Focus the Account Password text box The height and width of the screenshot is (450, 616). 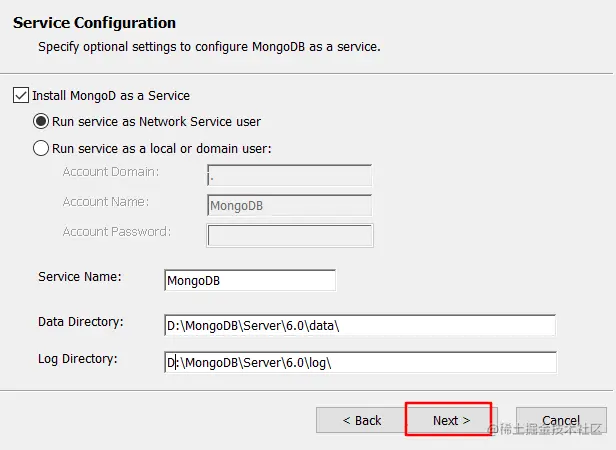[289, 235]
